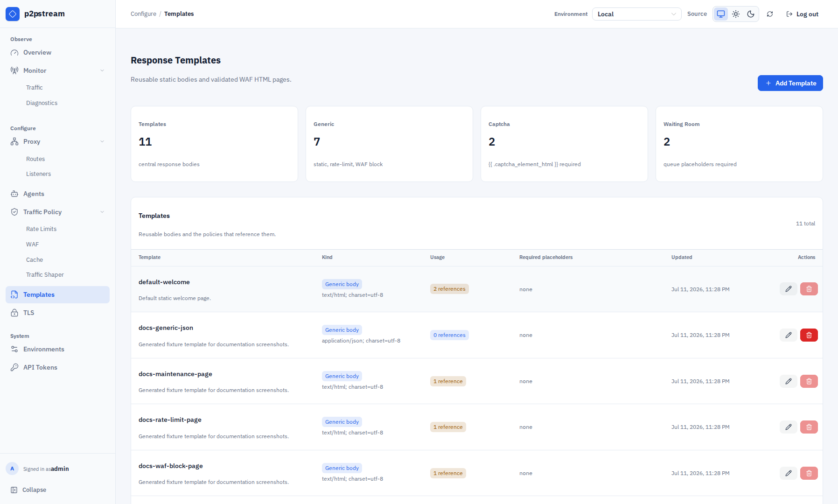838x504 pixels.
Task: Switch to dark theme moon icon
Action: [x=751, y=14]
